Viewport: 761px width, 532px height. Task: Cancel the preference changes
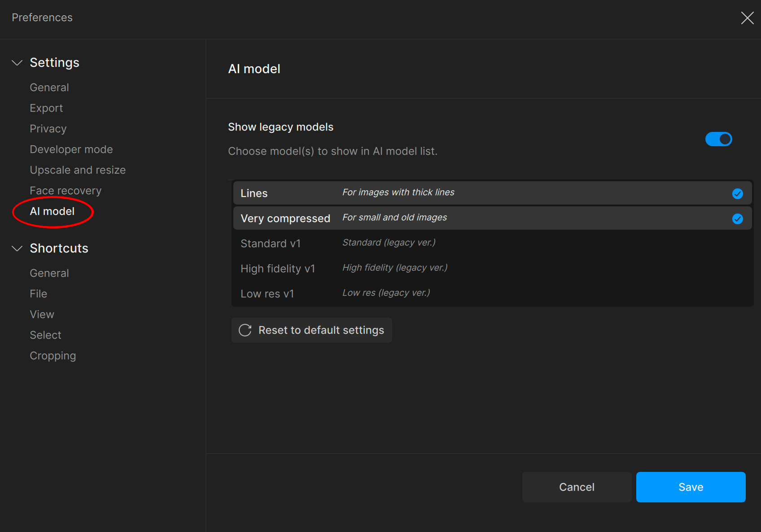(577, 487)
